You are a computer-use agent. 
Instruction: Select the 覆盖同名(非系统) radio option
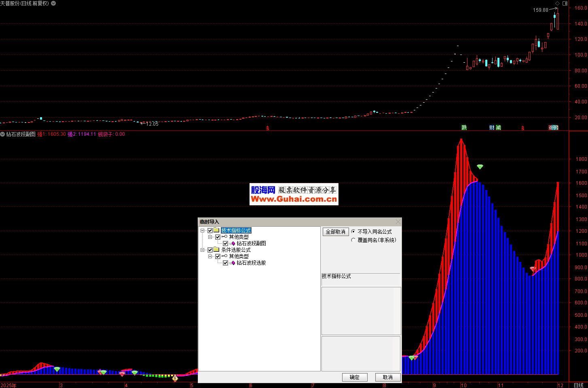coord(353,240)
